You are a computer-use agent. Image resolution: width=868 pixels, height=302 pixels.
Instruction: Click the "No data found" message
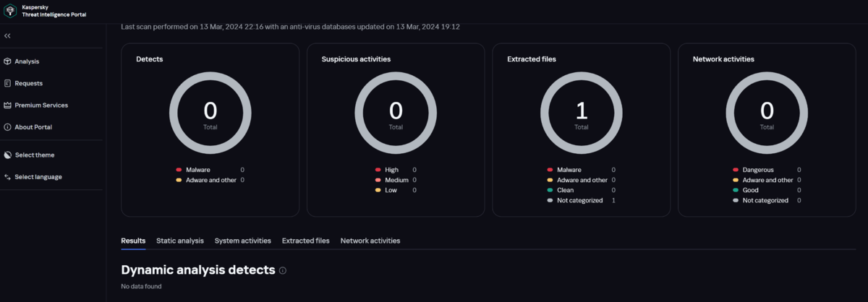141,287
